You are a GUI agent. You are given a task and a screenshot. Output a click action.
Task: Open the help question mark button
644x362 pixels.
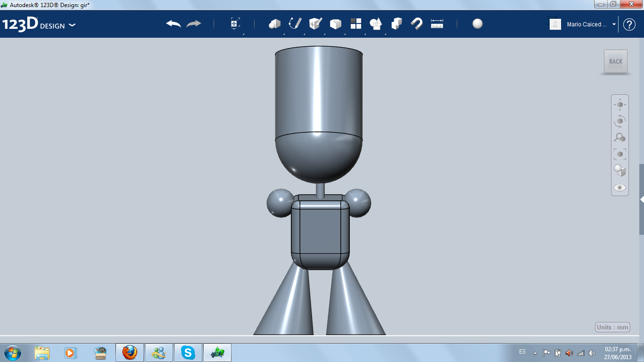(x=629, y=25)
